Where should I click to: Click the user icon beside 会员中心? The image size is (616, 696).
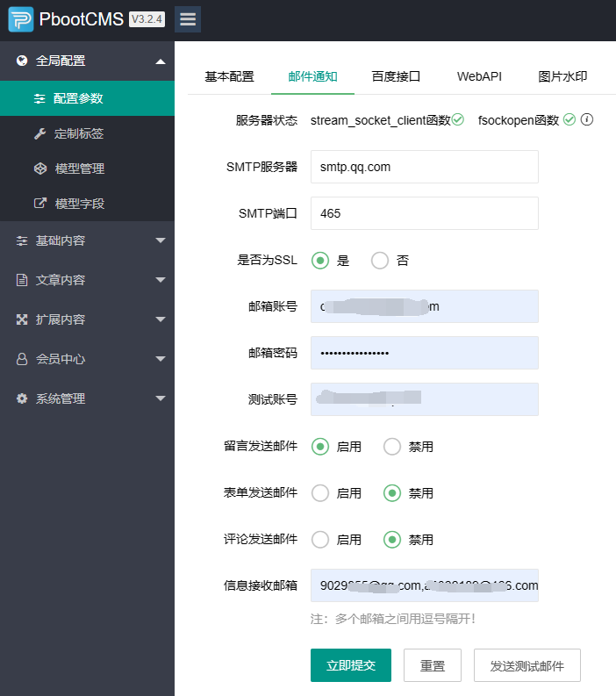coord(22,359)
